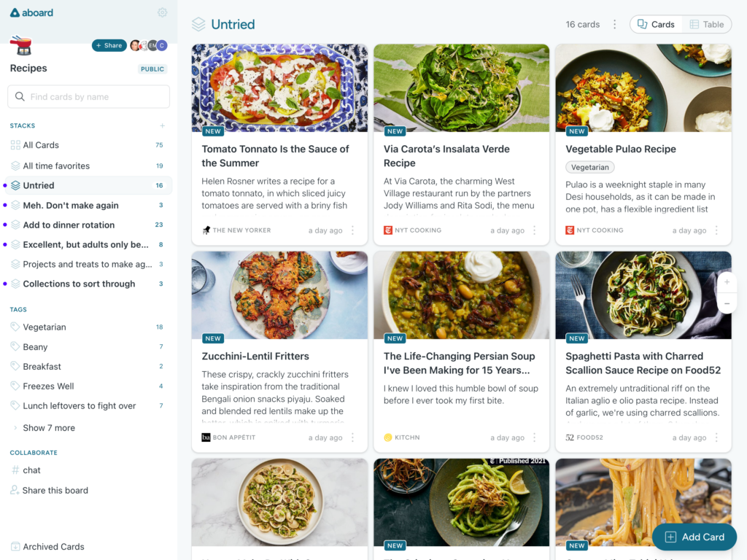Select the Add to dinner rotation stack

pos(88,225)
